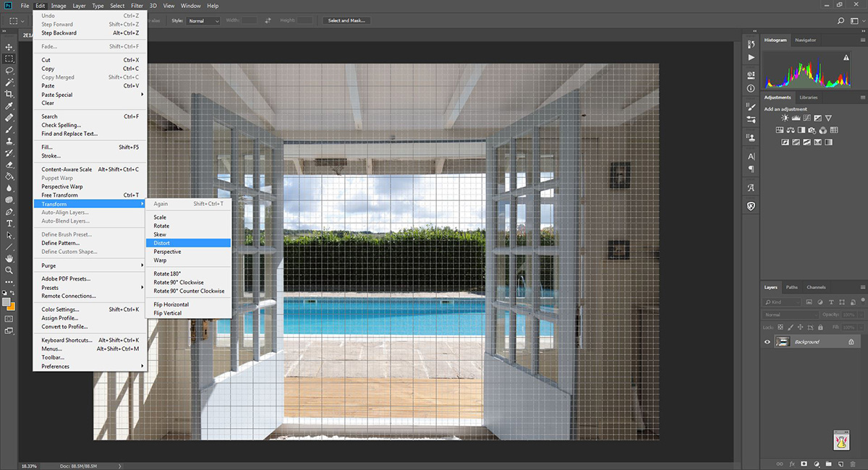Select the Zoom tool
The height and width of the screenshot is (470, 868).
click(9, 270)
